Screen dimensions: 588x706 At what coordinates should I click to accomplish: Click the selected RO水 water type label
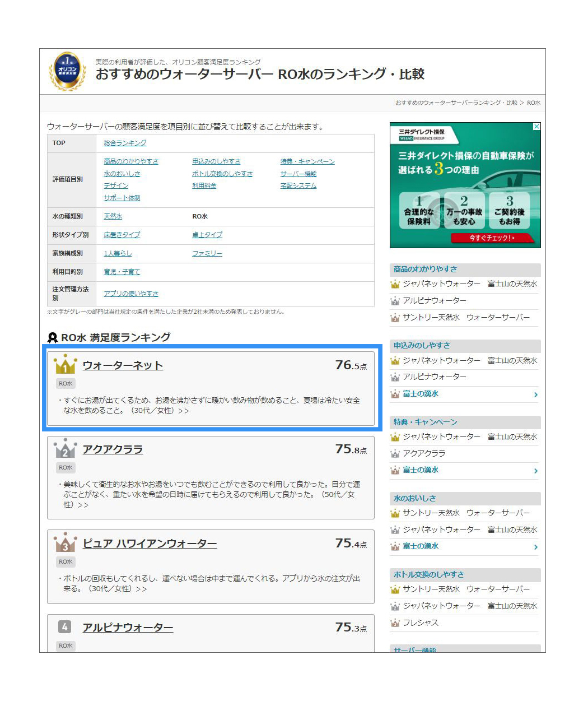coord(200,216)
